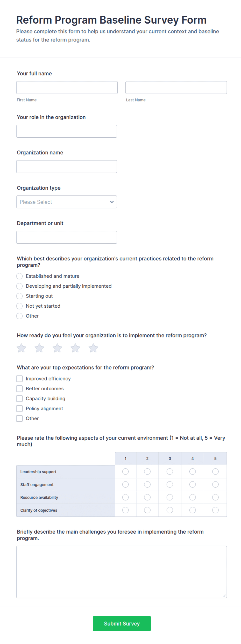Give five stars for organization readiness

tap(93, 348)
